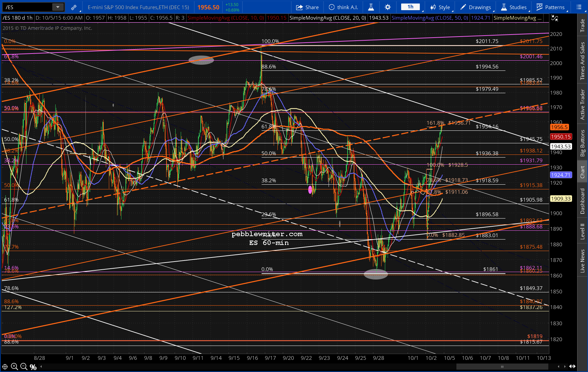Open the Times And Sales sidebar tab
Viewport: 588px width, 372px height.
point(583,61)
